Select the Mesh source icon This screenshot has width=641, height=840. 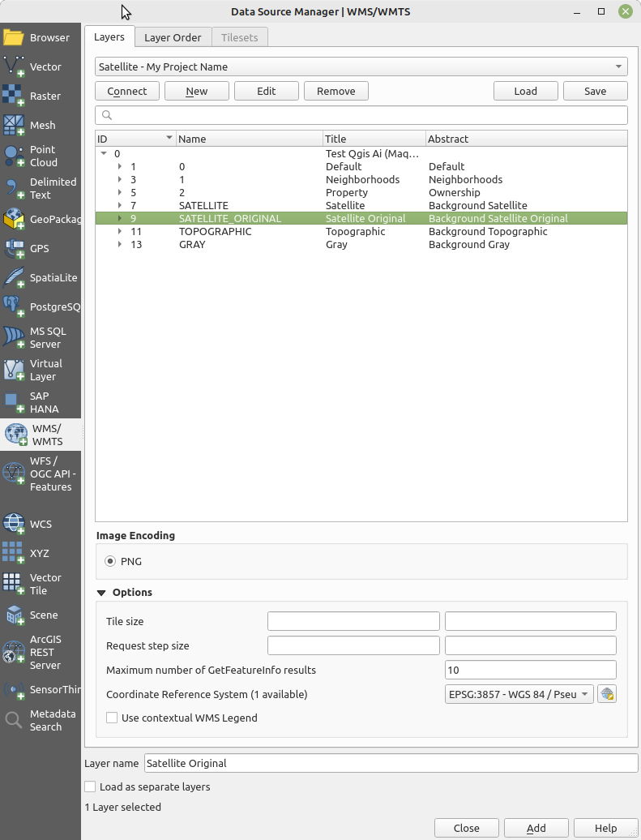coord(15,126)
